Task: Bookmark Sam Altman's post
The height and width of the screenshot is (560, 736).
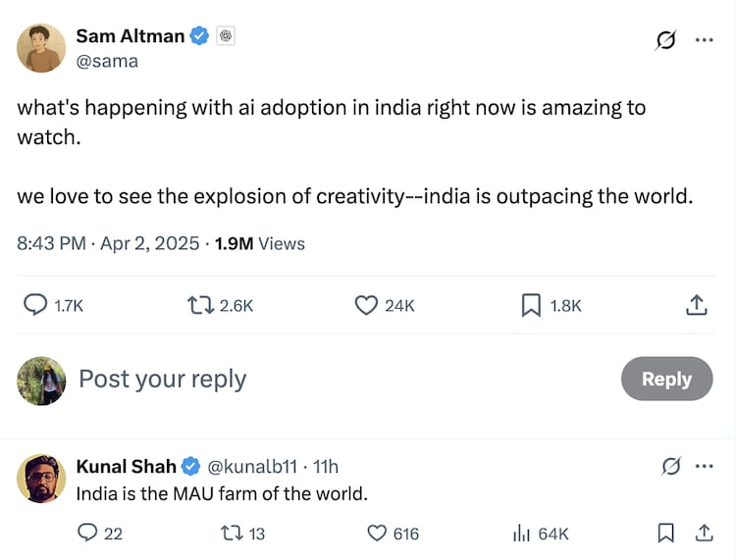Action: tap(531, 306)
